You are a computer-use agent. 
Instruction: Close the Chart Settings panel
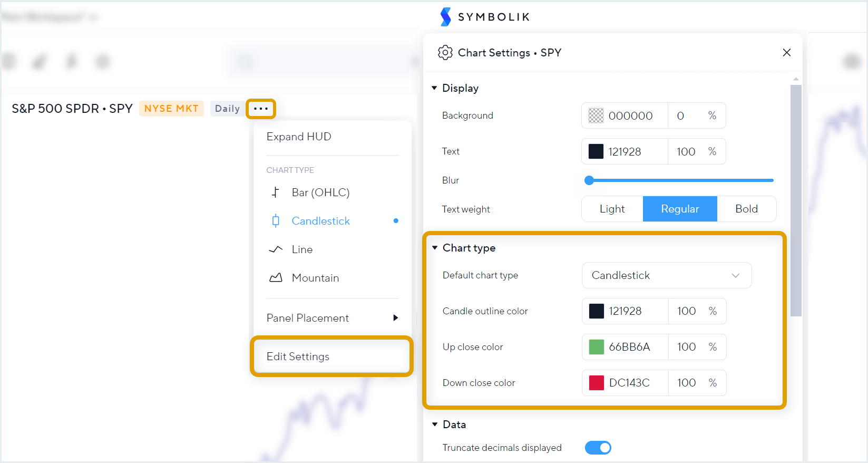pos(787,53)
